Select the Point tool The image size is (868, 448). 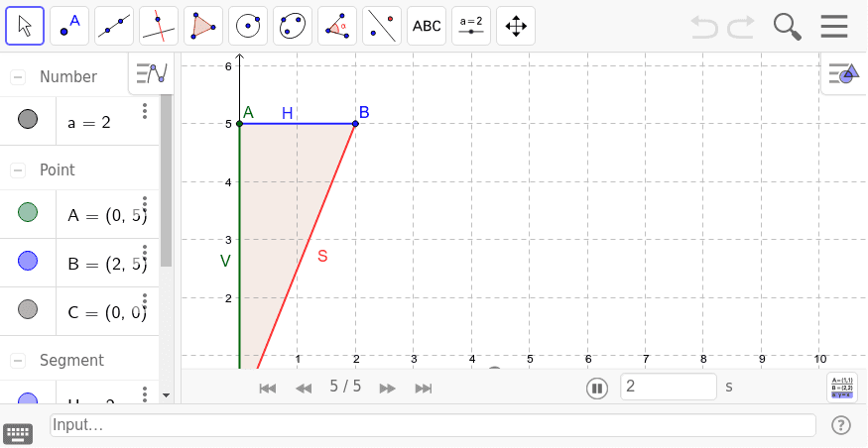pyautogui.click(x=69, y=26)
